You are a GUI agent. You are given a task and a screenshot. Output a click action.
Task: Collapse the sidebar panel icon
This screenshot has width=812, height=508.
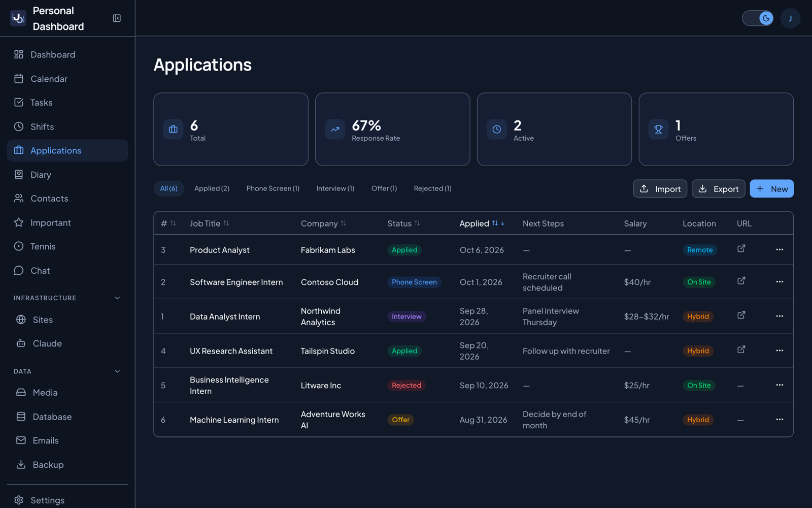[x=117, y=18]
